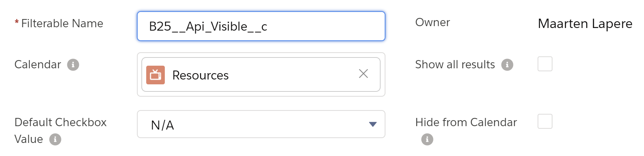
Task: Select the Resources text in Calendar lookup
Action: pos(200,75)
